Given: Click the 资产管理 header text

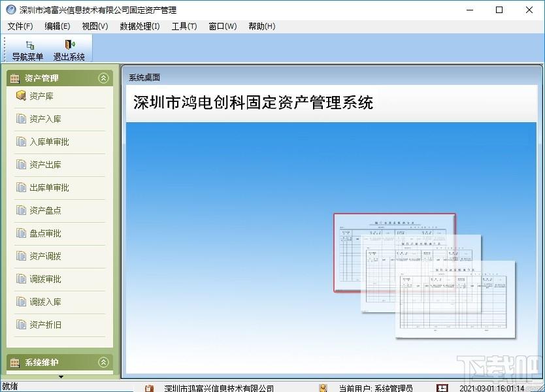Looking at the screenshot, I should tap(41, 78).
